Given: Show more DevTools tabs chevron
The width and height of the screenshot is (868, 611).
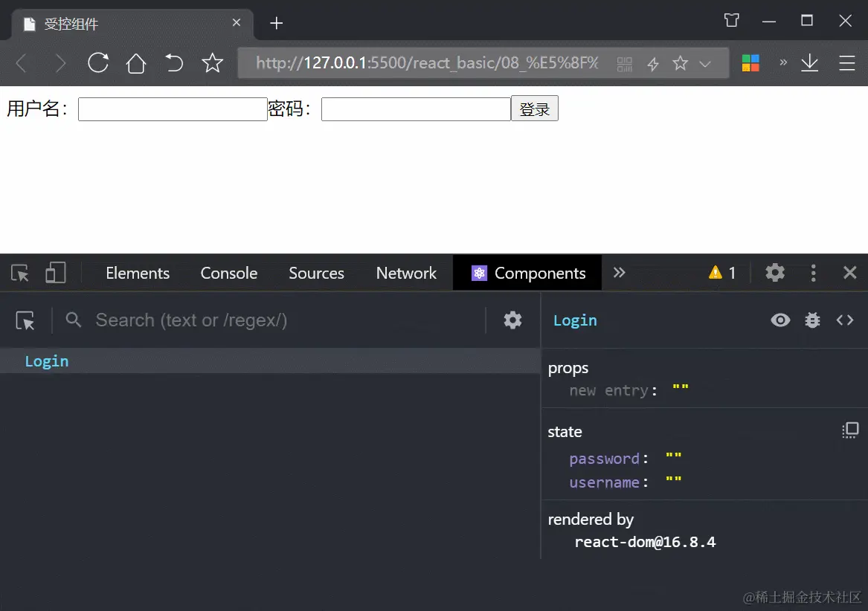Looking at the screenshot, I should tap(620, 272).
